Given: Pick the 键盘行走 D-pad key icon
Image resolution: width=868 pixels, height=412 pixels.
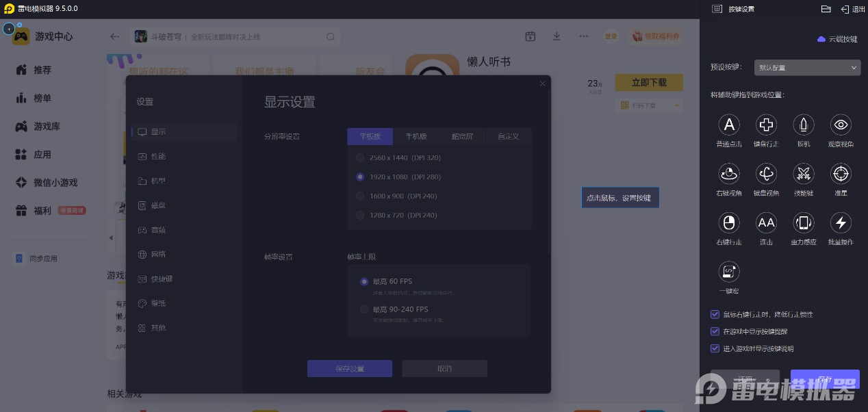Looking at the screenshot, I should 766,125.
